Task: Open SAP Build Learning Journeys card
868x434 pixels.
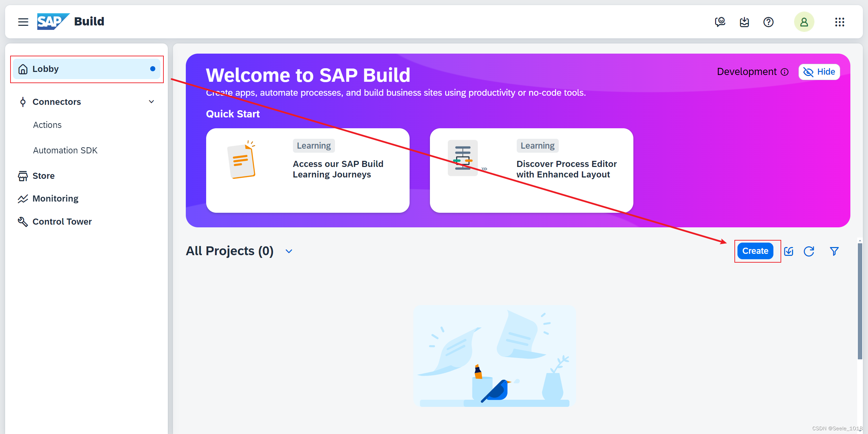Action: click(x=308, y=170)
